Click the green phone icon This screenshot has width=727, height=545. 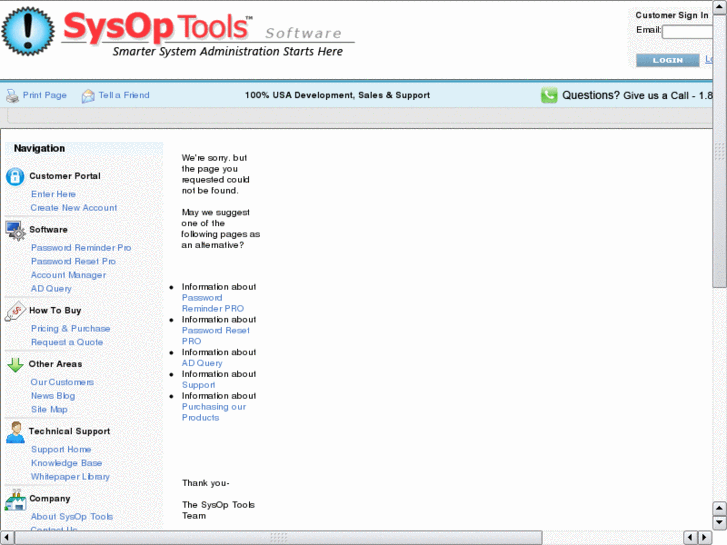click(549, 96)
